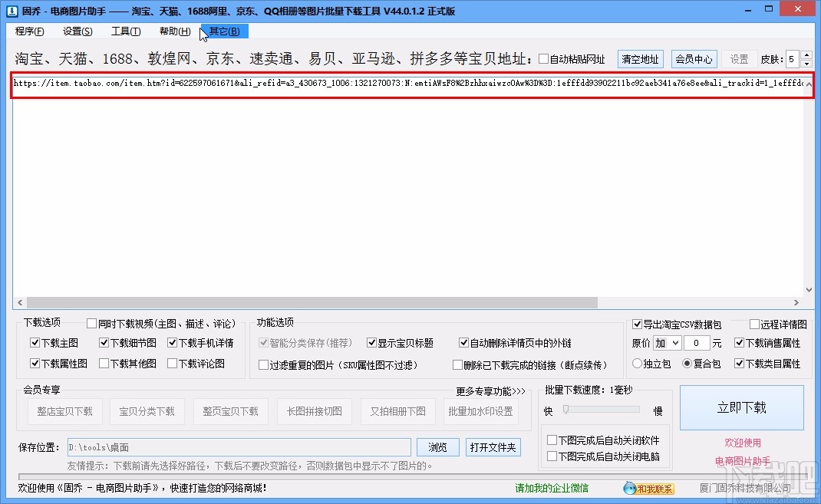The width and height of the screenshot is (821, 504).
Task: Open 会员中心
Action: point(694,59)
